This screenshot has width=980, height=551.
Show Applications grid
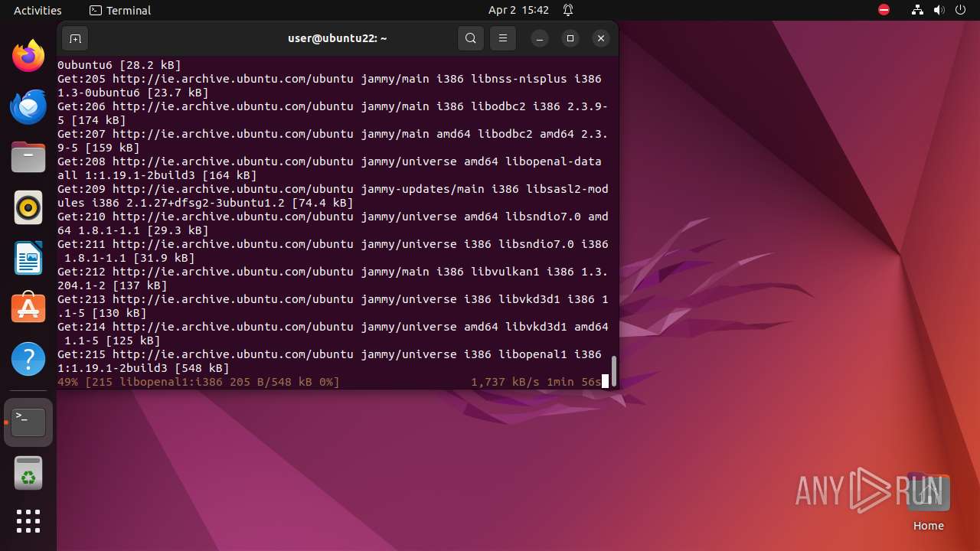(28, 521)
